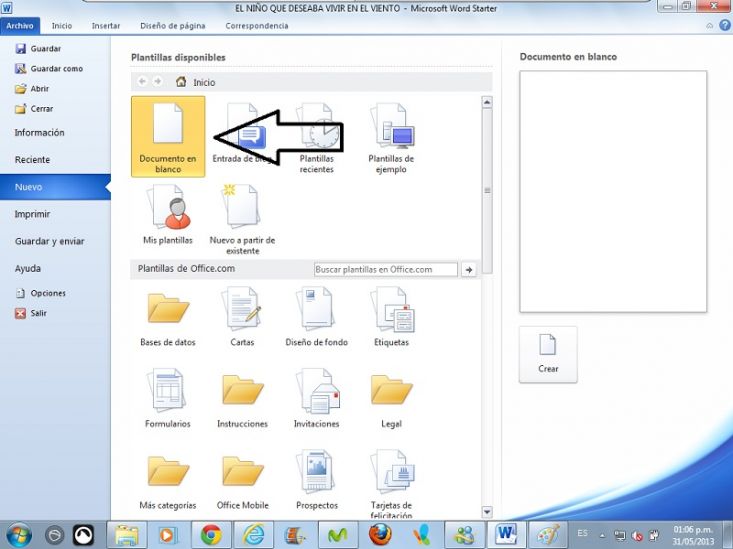Show hidden system tray icons
This screenshot has height=549, width=733.
(602, 535)
